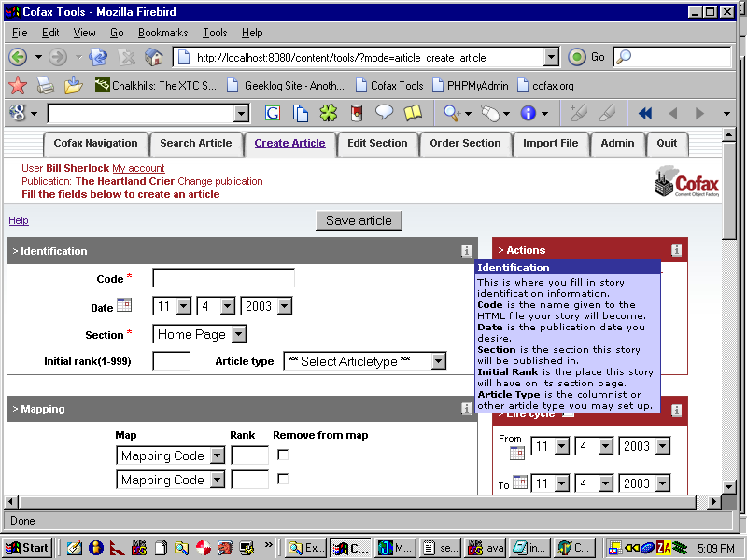Viewport: 747px width, 560px height.
Task: Click the Forward navigation arrow
Action: 58,58
